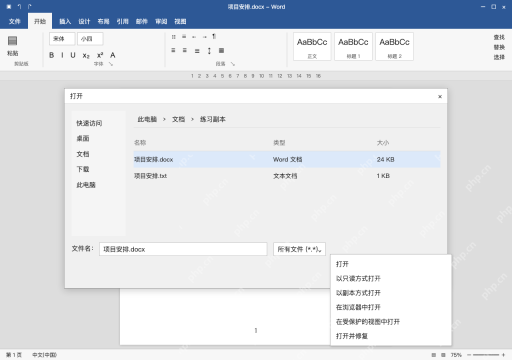Image resolution: width=512 pixels, height=360 pixels.
Task: Choose 以副本方式打开 menu entry
Action: click(391, 293)
